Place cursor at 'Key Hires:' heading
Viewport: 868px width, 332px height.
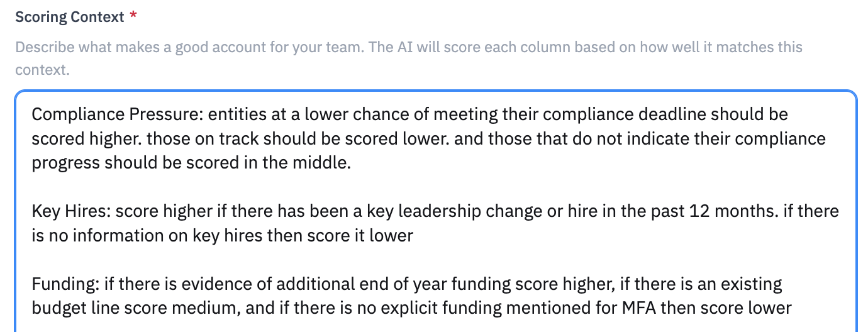pyautogui.click(x=71, y=211)
